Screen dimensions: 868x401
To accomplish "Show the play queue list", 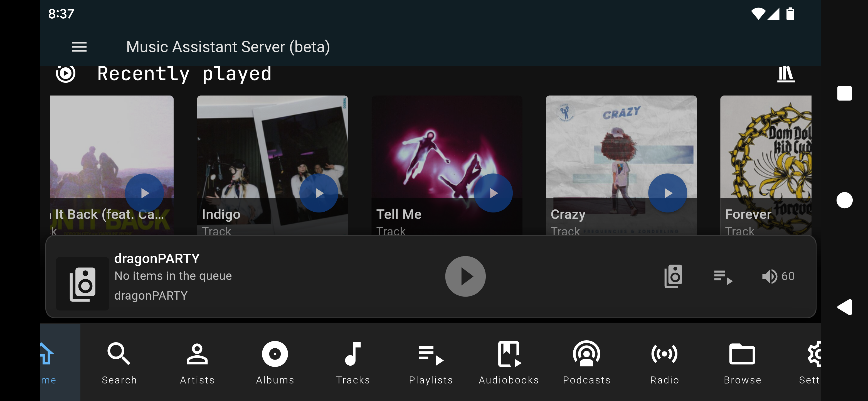I will coord(723,277).
